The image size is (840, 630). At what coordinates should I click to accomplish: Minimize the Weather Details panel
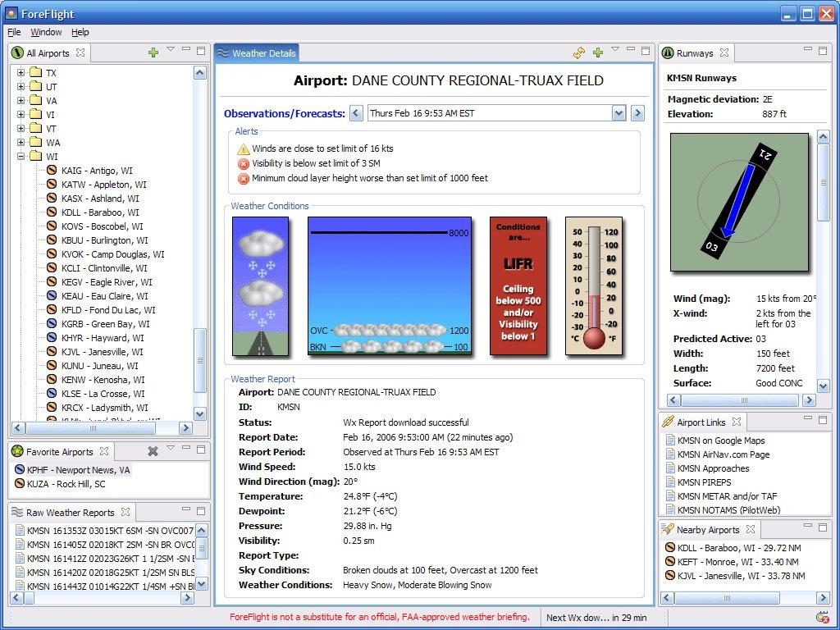click(x=631, y=49)
